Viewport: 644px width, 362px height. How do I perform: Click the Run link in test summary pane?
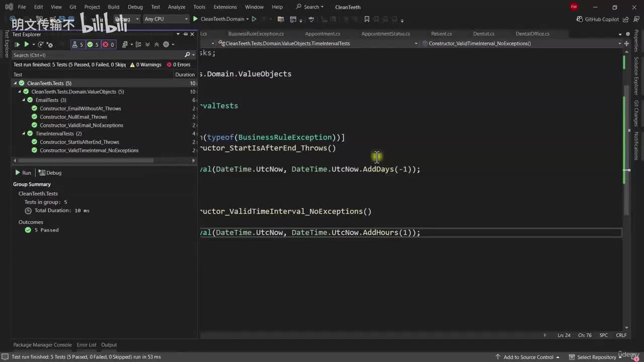23,172
